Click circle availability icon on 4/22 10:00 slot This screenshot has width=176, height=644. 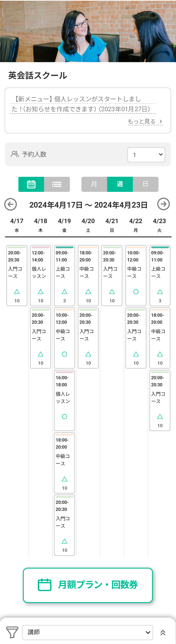(136, 292)
